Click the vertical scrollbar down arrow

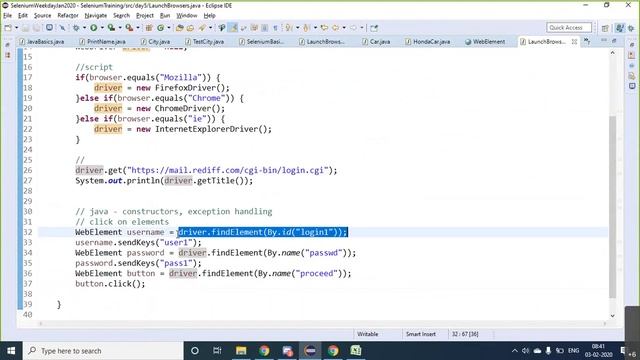coord(612,316)
